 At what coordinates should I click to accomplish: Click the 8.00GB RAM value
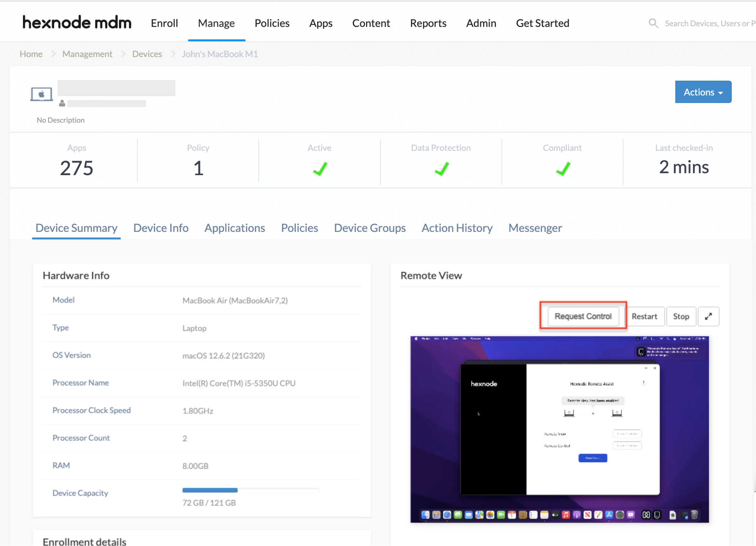tap(195, 466)
